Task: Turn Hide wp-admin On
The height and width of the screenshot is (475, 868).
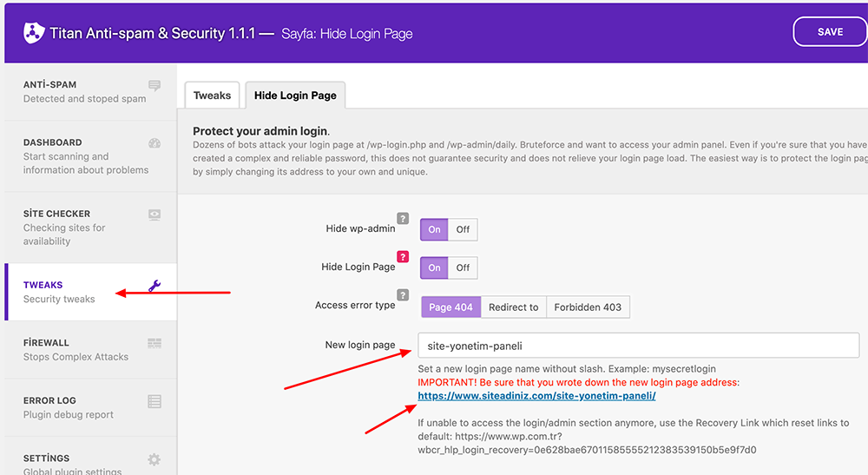Action: pos(434,229)
